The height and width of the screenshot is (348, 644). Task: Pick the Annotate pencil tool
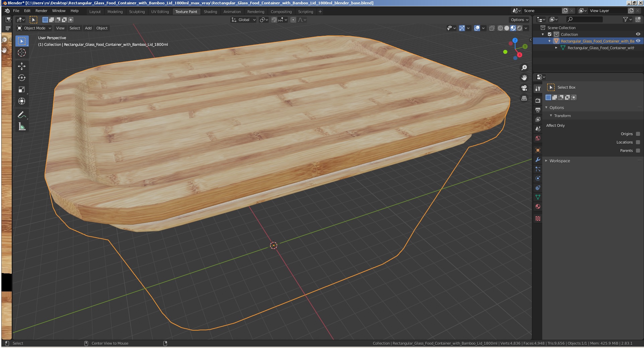(22, 115)
